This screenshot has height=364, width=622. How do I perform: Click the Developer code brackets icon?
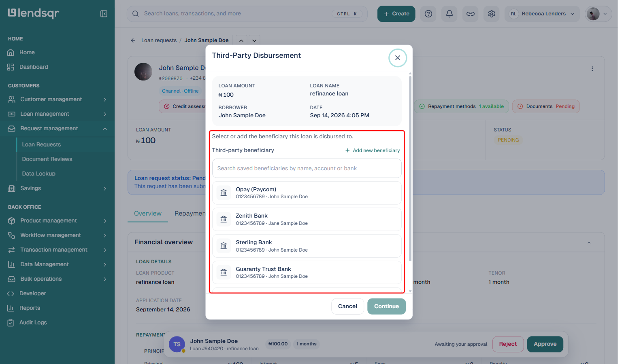click(x=11, y=294)
